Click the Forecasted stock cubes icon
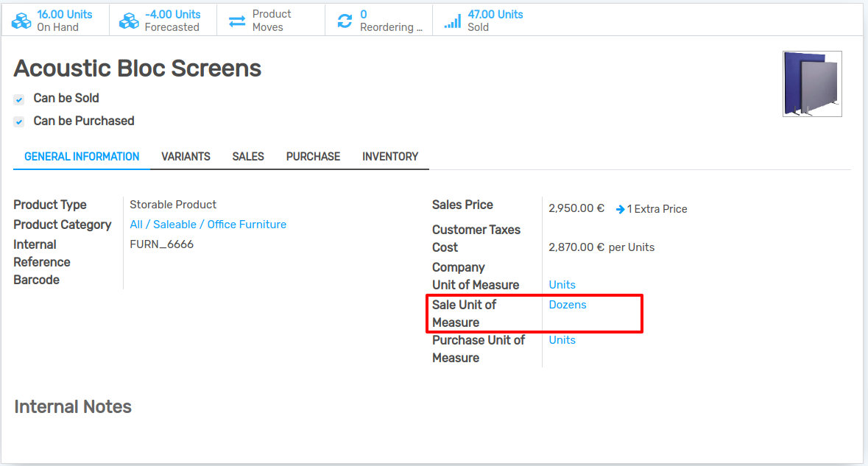Viewport: 868px width, 466px height. pos(130,20)
